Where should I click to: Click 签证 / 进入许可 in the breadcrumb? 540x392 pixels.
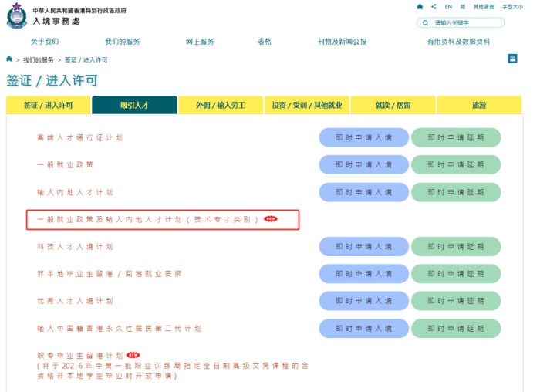coord(86,60)
